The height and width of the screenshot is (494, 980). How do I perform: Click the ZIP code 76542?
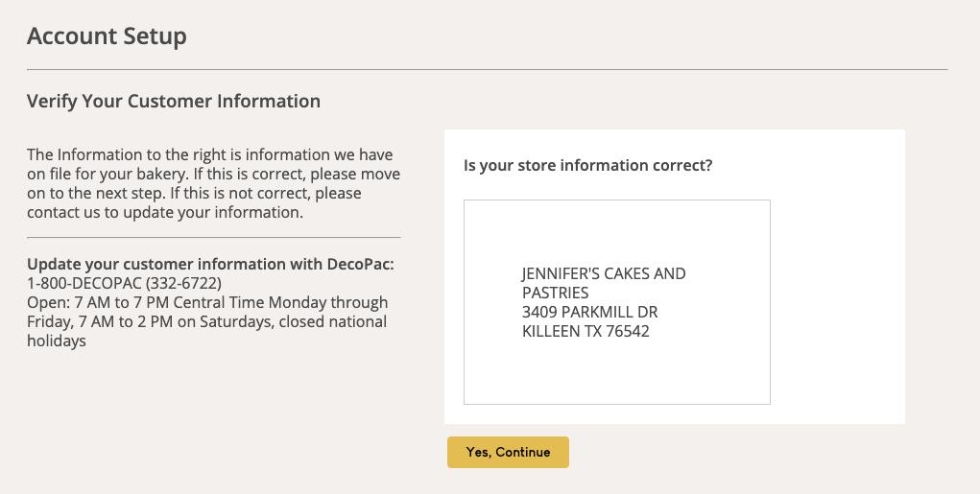coord(628,331)
